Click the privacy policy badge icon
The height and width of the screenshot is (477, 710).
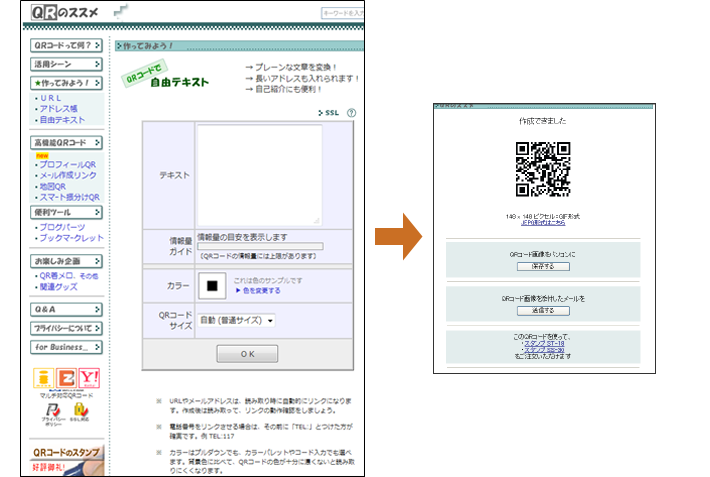(x=46, y=410)
